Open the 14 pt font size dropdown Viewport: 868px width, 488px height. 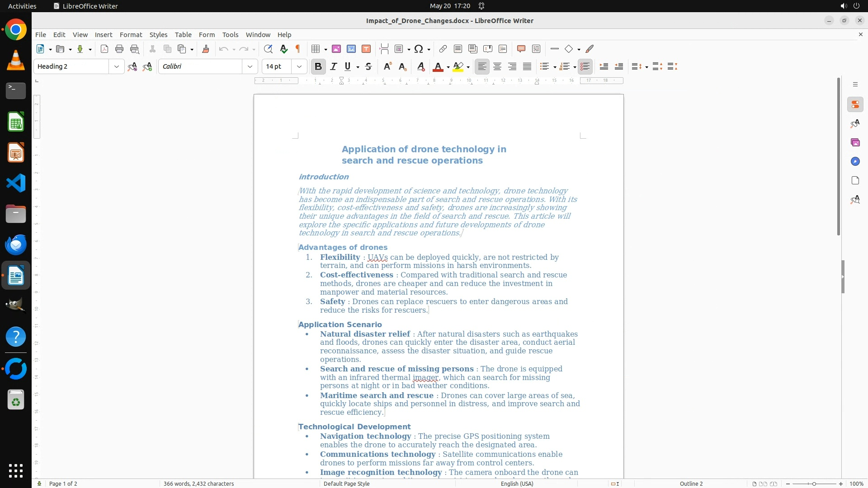pos(299,67)
